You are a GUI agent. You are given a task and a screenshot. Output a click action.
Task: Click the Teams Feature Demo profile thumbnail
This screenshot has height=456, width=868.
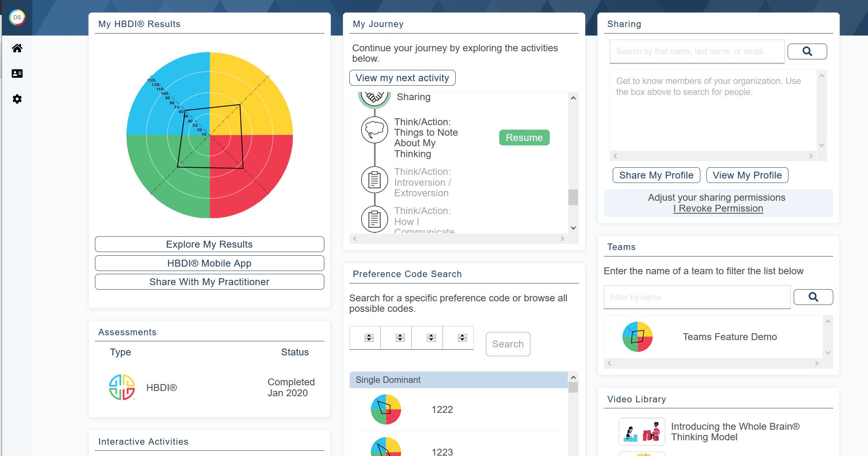point(637,337)
